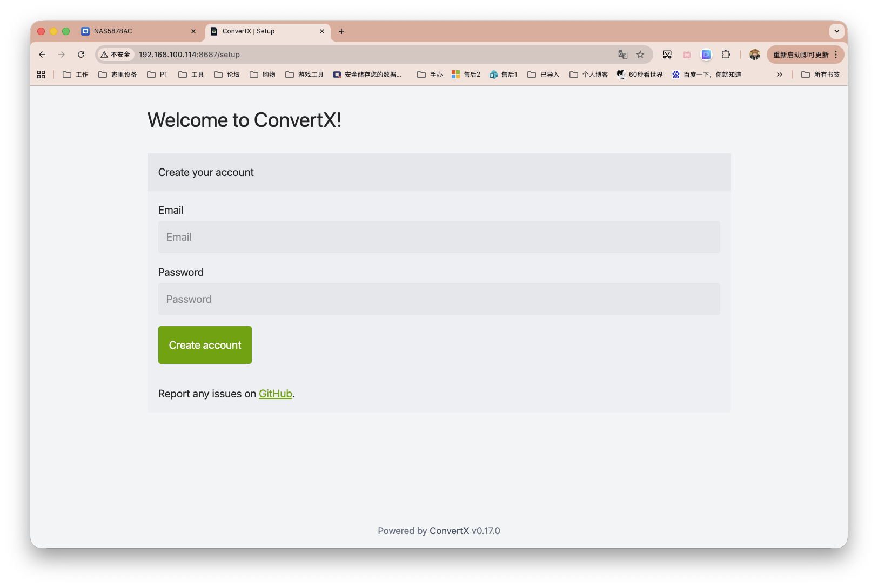Screen dimensions: 878x588
Task: Reload the ConvertX setup page
Action: pos(81,55)
